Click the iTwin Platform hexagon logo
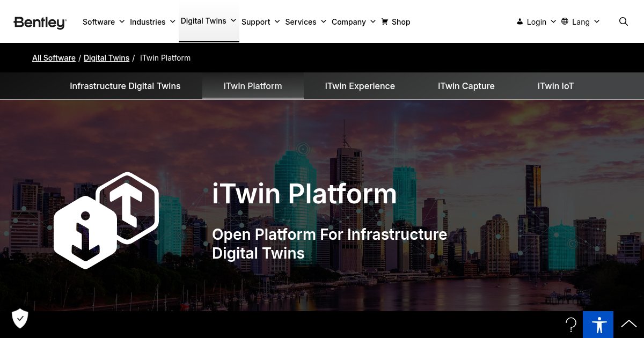Image resolution: width=644 pixels, height=338 pixels. coord(106,220)
